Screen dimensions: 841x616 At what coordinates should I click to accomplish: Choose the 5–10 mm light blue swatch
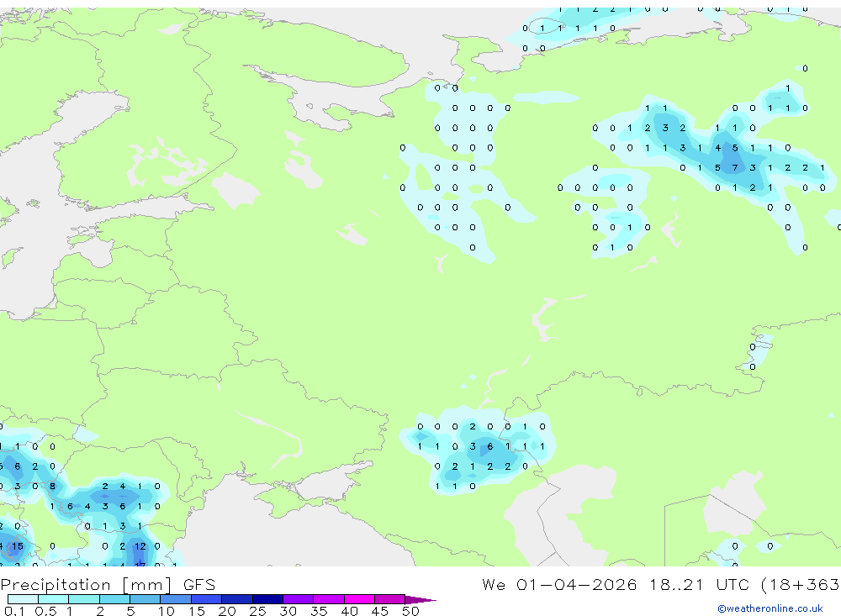point(145,599)
